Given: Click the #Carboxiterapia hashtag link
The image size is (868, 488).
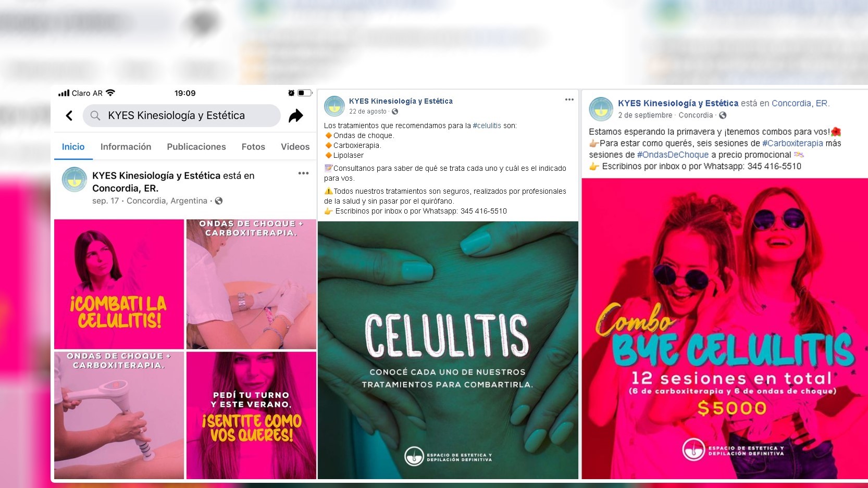Looking at the screenshot, I should (792, 143).
